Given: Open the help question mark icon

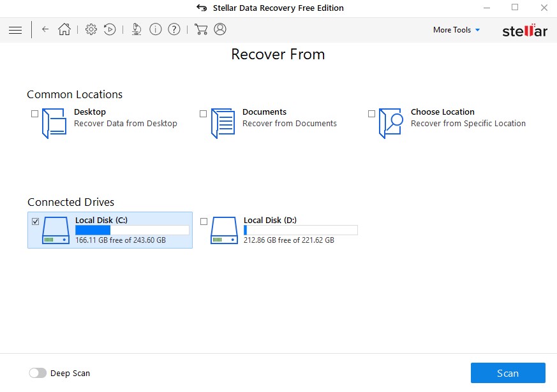Looking at the screenshot, I should click(x=174, y=29).
